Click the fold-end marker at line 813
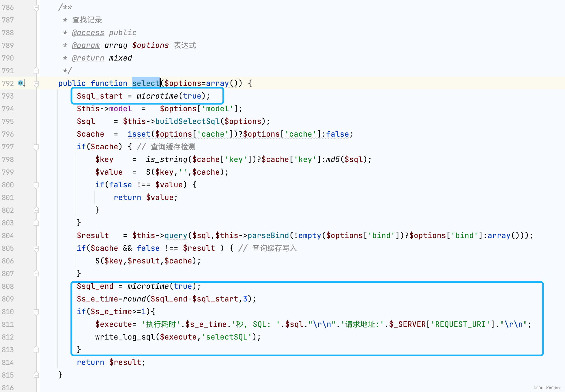Viewport: 565px width, 392px height. 36,349
